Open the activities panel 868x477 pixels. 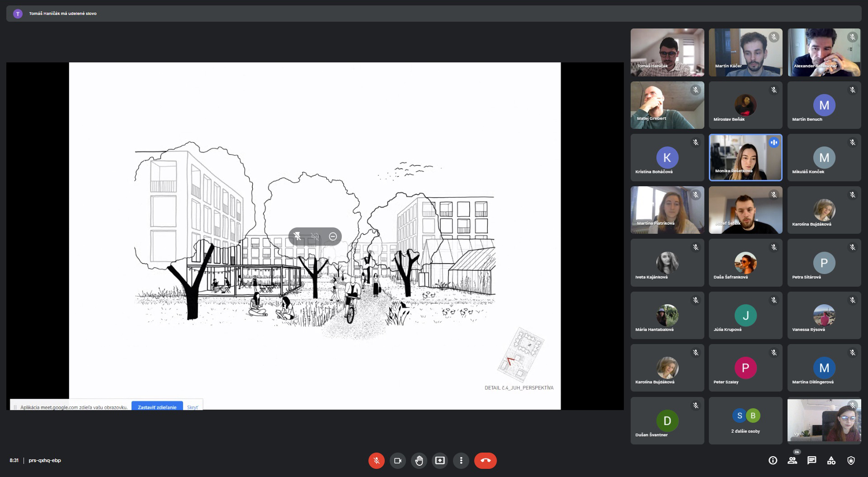831,460
